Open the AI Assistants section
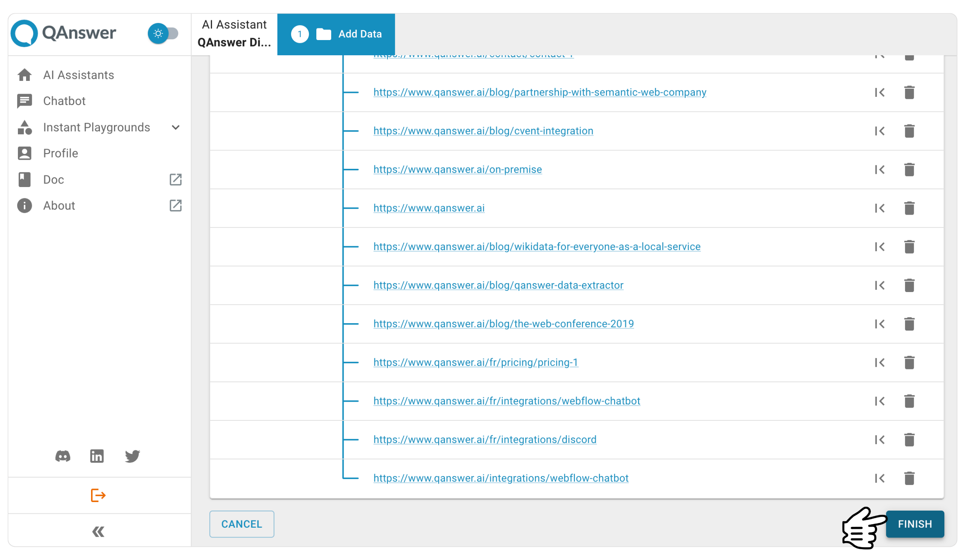Image resolution: width=965 pixels, height=560 pixels. pyautogui.click(x=78, y=75)
